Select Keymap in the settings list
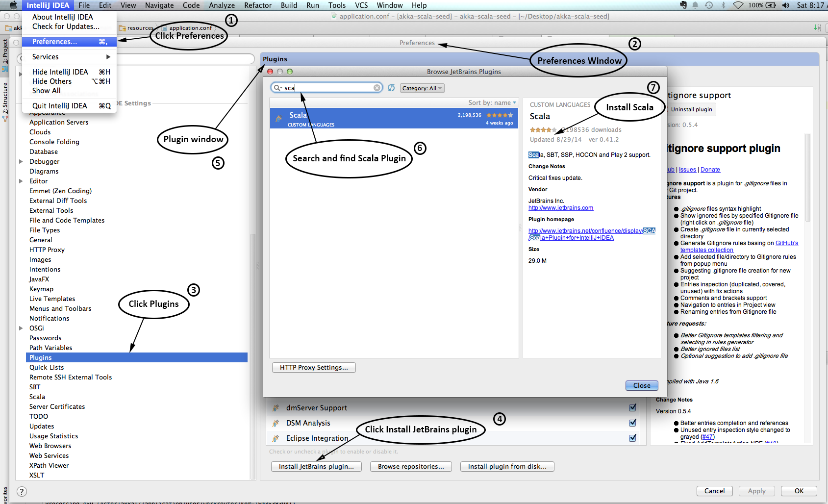 point(41,289)
